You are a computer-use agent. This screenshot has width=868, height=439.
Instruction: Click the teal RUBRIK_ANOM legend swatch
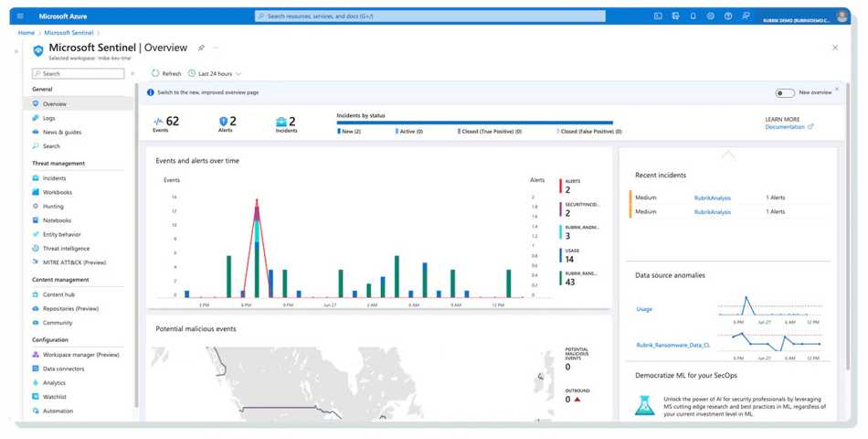560,231
